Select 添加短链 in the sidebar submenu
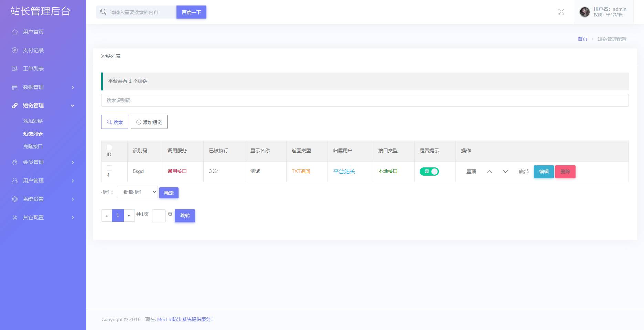 [x=33, y=121]
